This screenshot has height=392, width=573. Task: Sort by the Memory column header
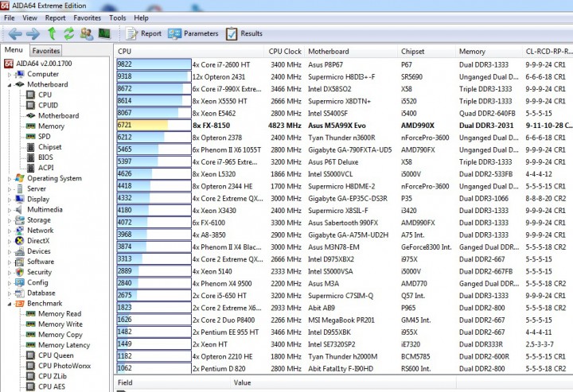pos(489,52)
